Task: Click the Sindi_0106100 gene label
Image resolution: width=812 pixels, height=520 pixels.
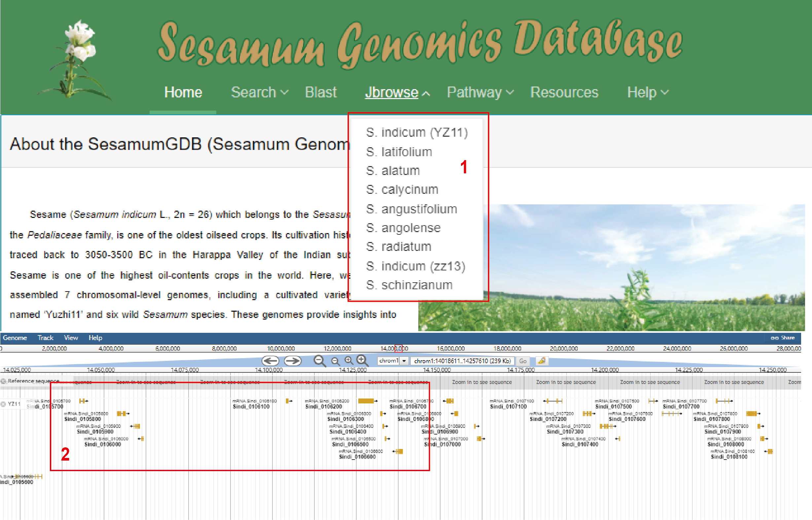Action: 251,406
